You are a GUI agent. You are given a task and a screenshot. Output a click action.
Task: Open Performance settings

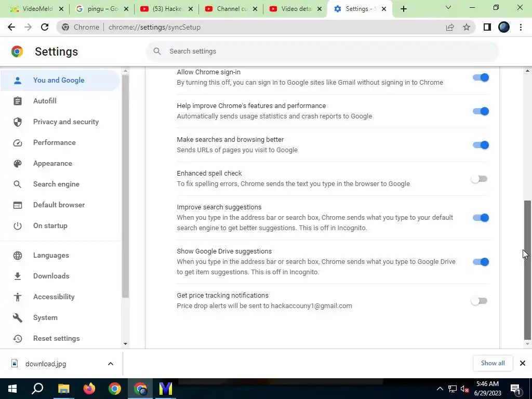60,142
